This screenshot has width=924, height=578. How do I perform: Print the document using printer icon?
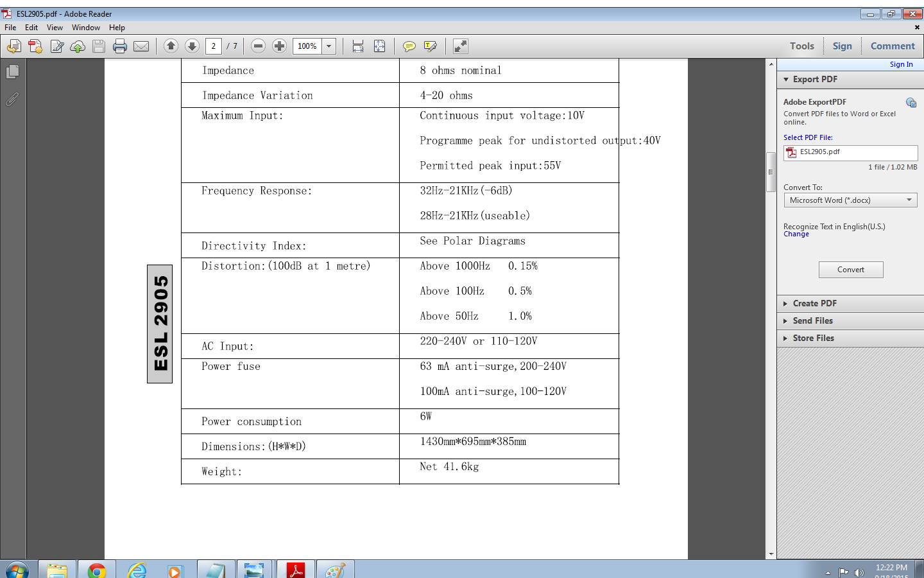tap(120, 46)
